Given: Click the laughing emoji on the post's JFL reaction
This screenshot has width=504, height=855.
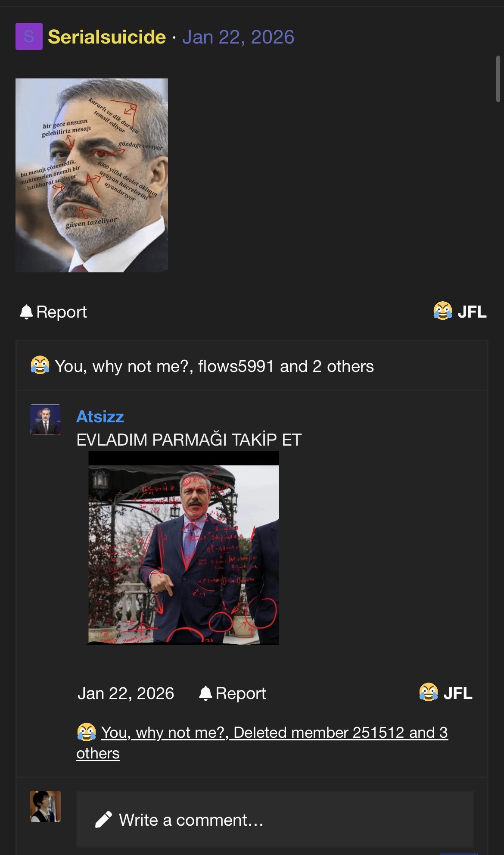Looking at the screenshot, I should click(442, 311).
